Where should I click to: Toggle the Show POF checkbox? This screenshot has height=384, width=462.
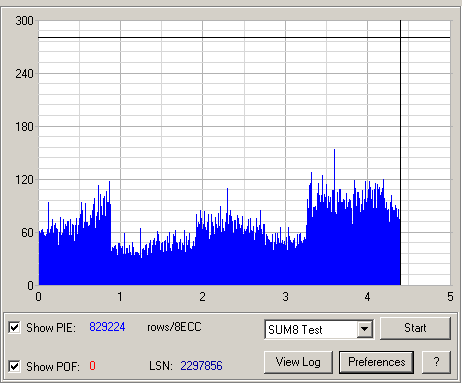click(x=14, y=366)
